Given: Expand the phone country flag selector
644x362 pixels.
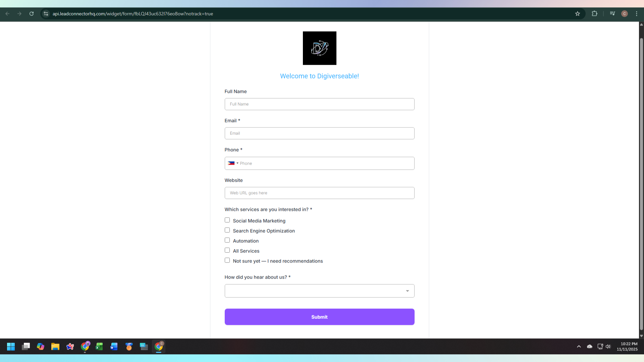Looking at the screenshot, I should coord(233,163).
